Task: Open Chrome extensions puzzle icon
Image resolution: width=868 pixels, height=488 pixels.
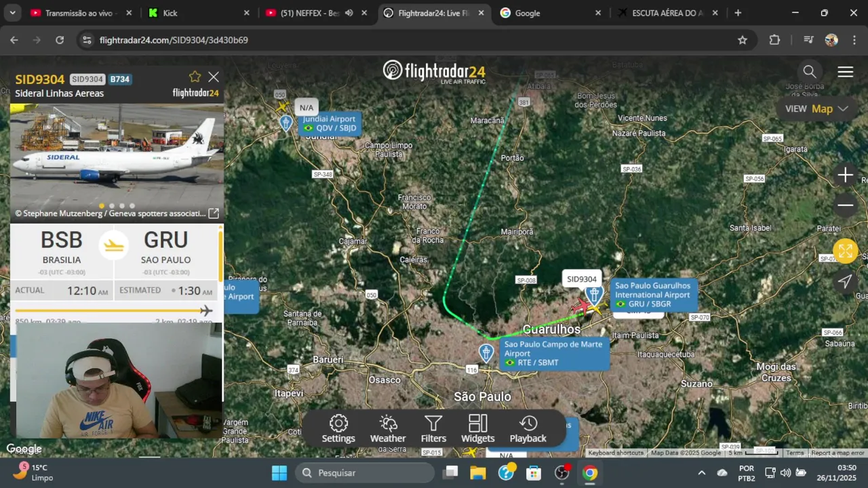Action: (774, 40)
